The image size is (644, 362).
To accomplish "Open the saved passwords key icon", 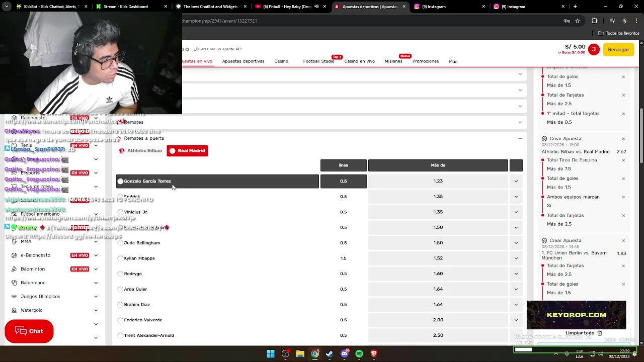I will click(x=567, y=21).
